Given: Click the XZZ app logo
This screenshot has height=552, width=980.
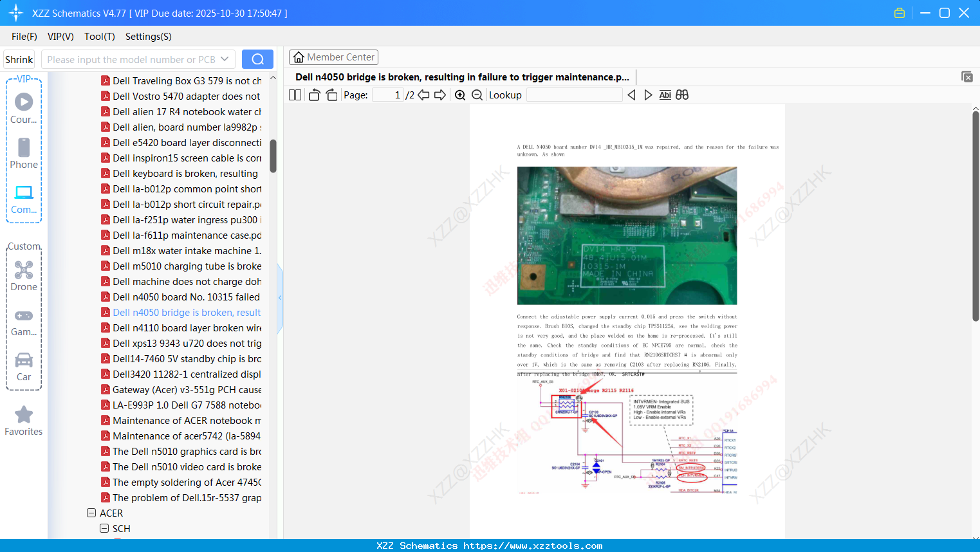Looking at the screenshot, I should pos(16,13).
